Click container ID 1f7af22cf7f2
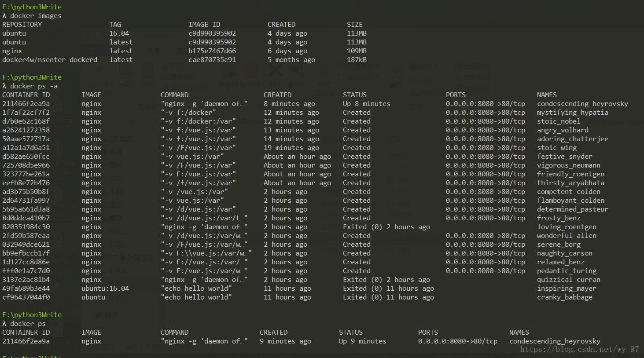644x358 pixels. pyautogui.click(x=26, y=113)
